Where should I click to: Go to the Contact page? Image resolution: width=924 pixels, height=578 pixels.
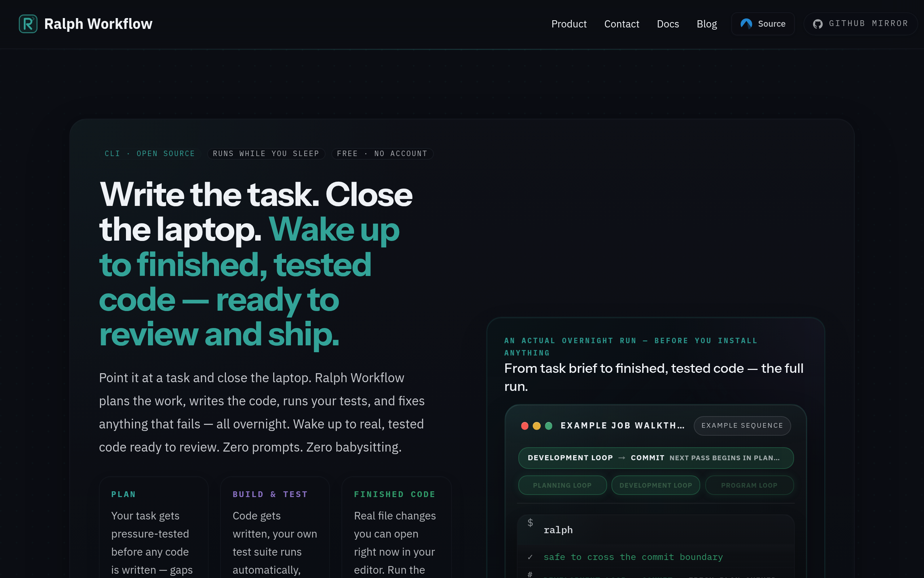click(x=621, y=24)
